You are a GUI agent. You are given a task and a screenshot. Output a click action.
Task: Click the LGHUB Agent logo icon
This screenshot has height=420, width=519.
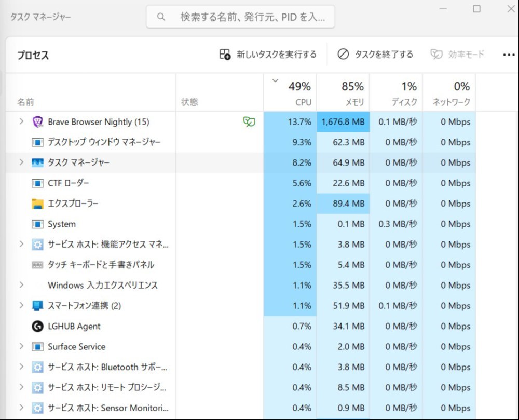[x=37, y=327]
